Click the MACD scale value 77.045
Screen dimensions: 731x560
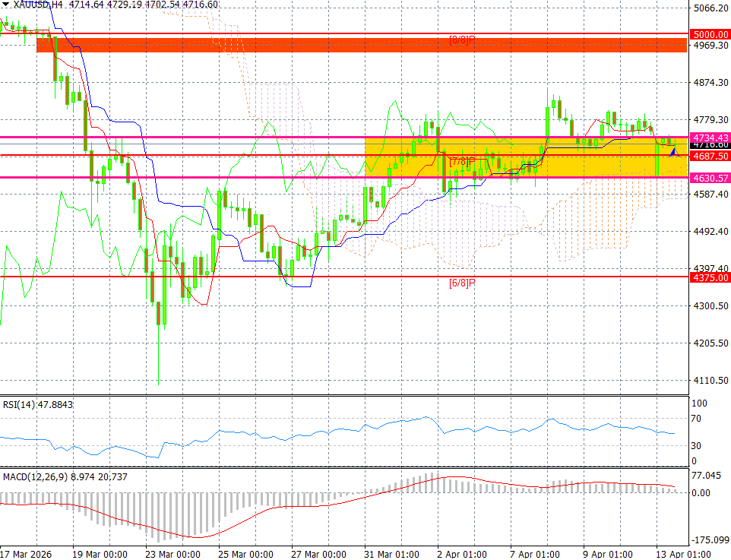(x=706, y=476)
